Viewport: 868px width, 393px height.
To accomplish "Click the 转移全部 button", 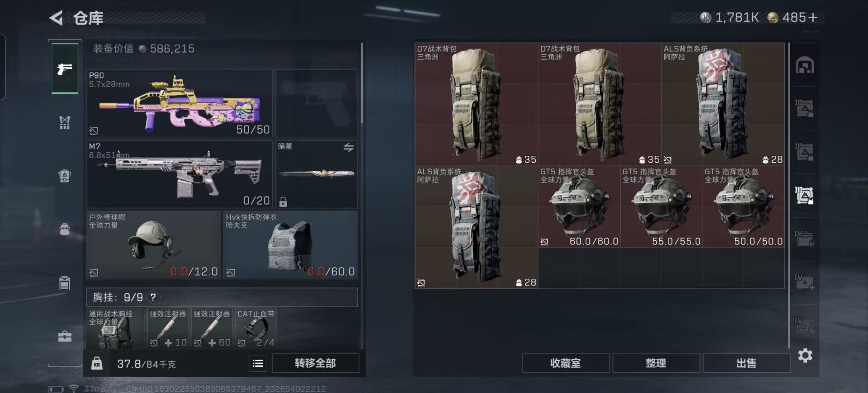I will click(316, 363).
